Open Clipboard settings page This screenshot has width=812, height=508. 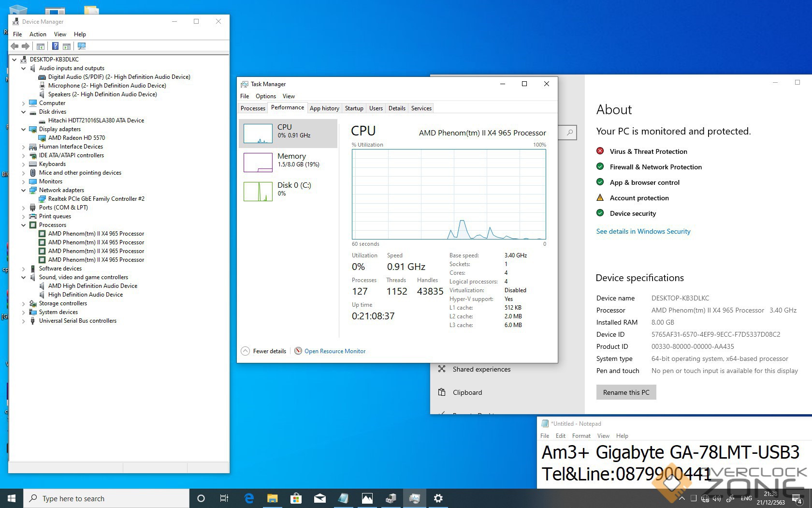coord(467,392)
